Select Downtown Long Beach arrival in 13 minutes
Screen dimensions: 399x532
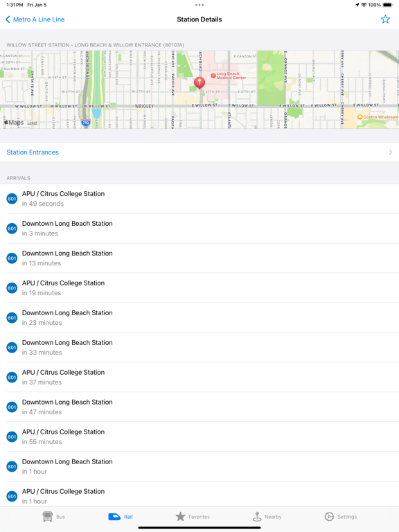(199, 258)
